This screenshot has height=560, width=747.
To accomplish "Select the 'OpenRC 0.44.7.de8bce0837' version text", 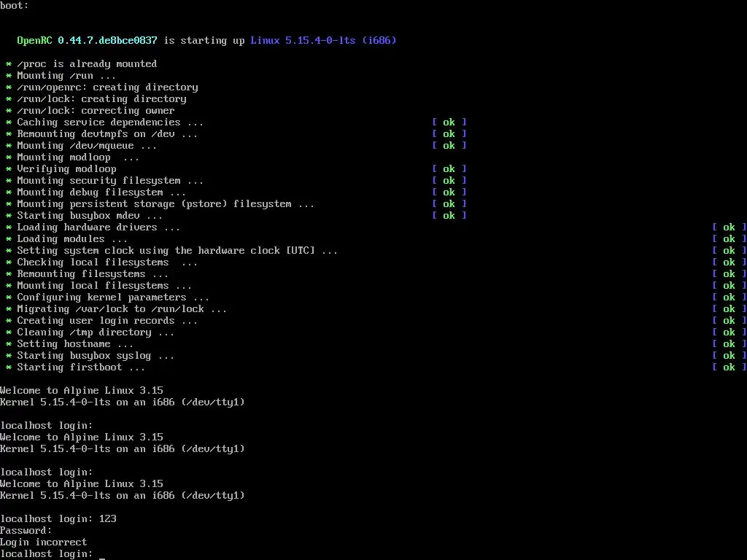I will pos(88,41).
